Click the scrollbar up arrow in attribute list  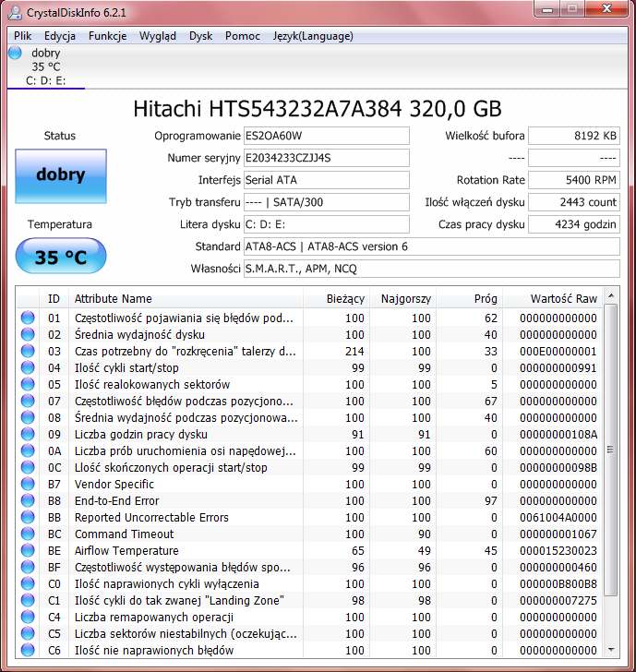point(611,295)
